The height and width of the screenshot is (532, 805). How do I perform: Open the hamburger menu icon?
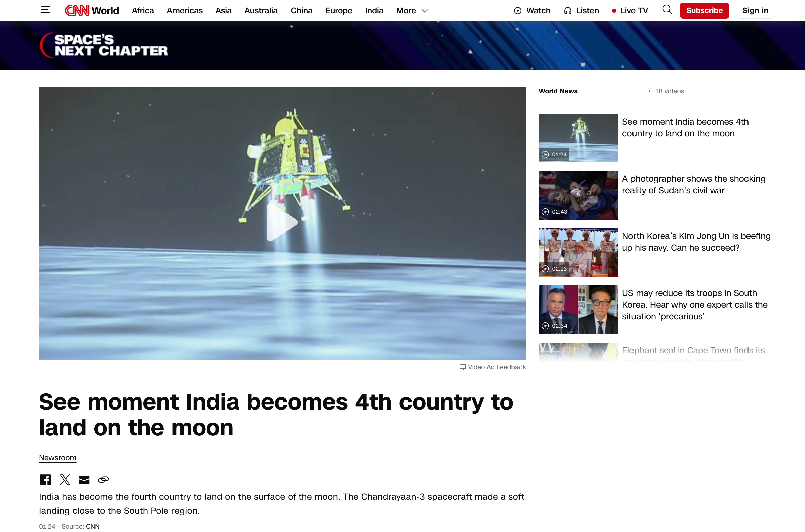coord(45,10)
